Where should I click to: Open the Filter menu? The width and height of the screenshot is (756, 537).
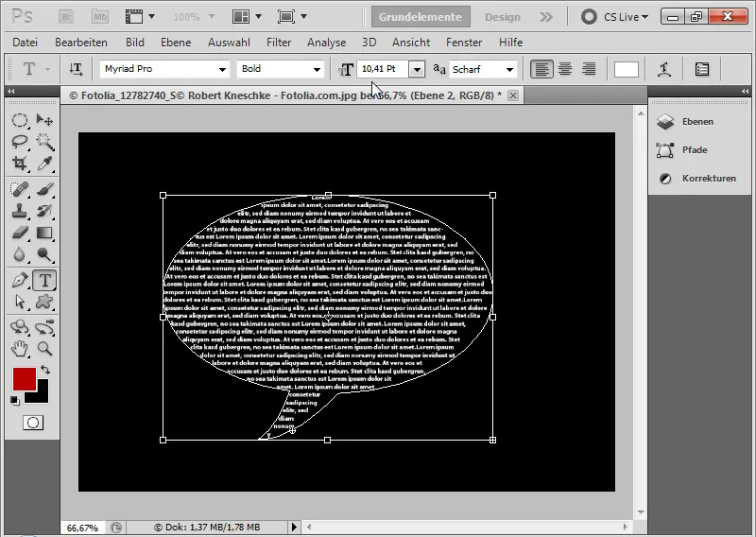279,43
